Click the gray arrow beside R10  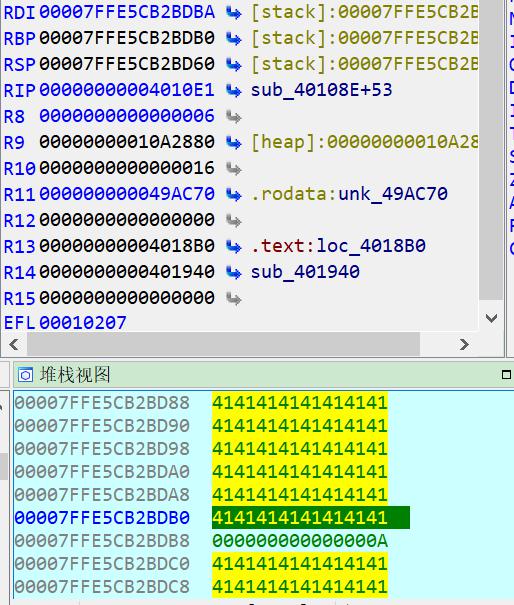233,169
